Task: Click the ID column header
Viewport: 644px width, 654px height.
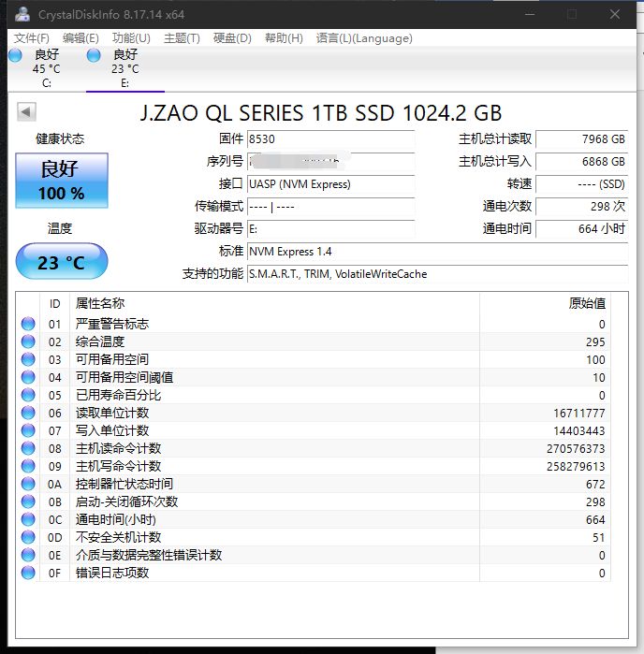Action: pyautogui.click(x=54, y=304)
